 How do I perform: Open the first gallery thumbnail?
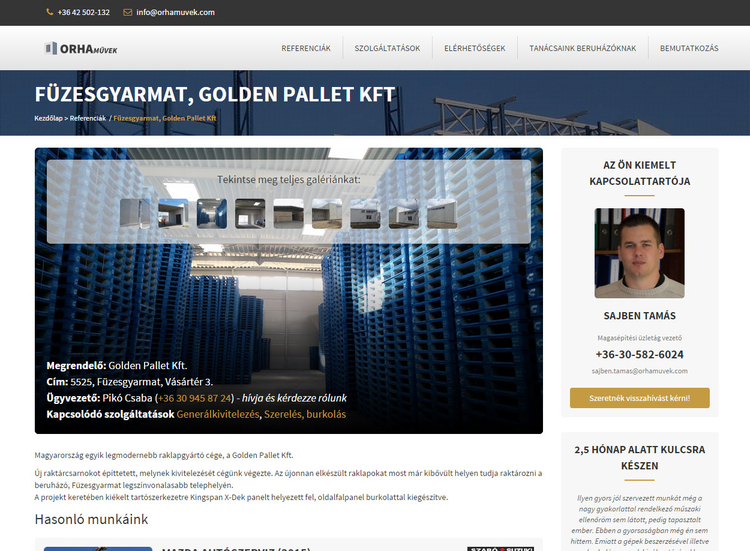(x=134, y=213)
